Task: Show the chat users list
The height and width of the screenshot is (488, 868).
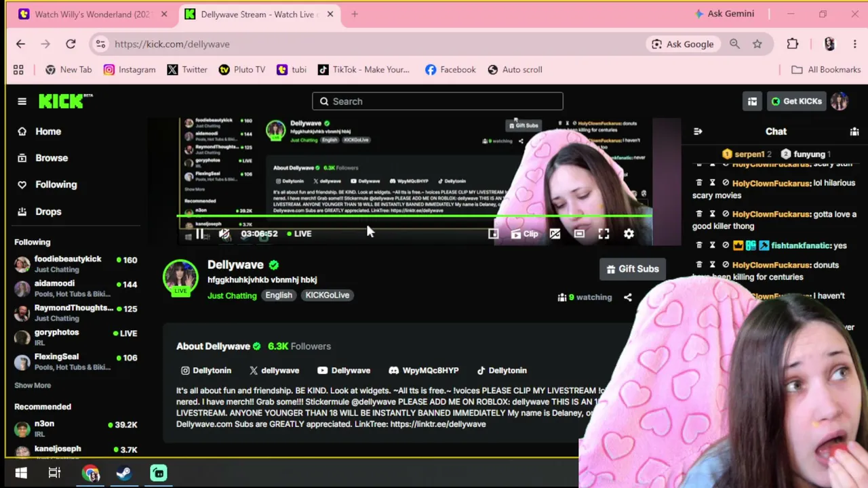Action: click(x=854, y=131)
